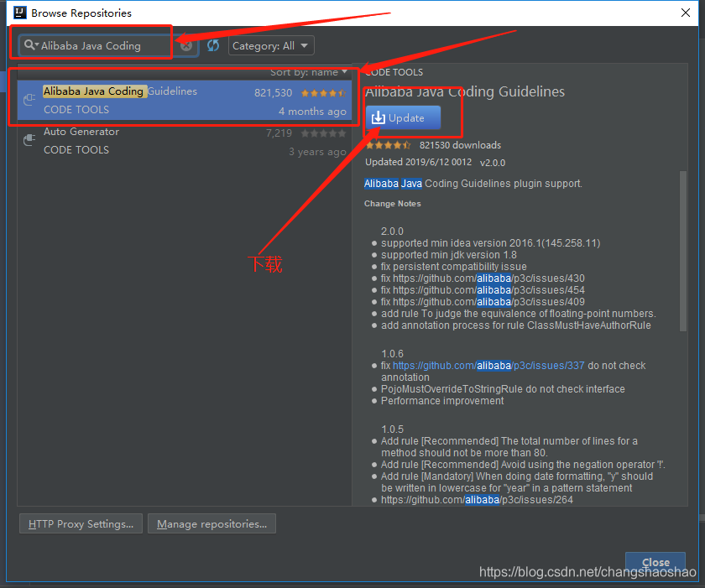Click the floating-point numbers rule change note
The height and width of the screenshot is (588, 705).
pos(519,313)
